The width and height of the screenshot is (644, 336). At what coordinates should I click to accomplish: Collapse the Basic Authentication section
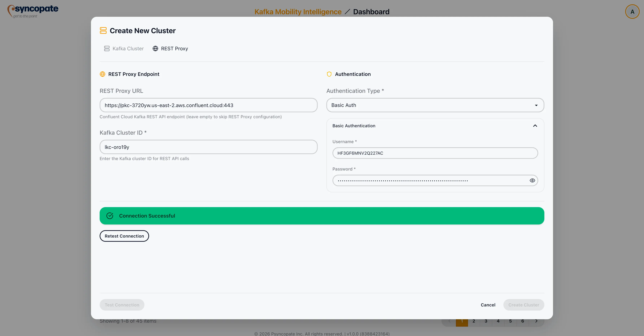pyautogui.click(x=535, y=126)
